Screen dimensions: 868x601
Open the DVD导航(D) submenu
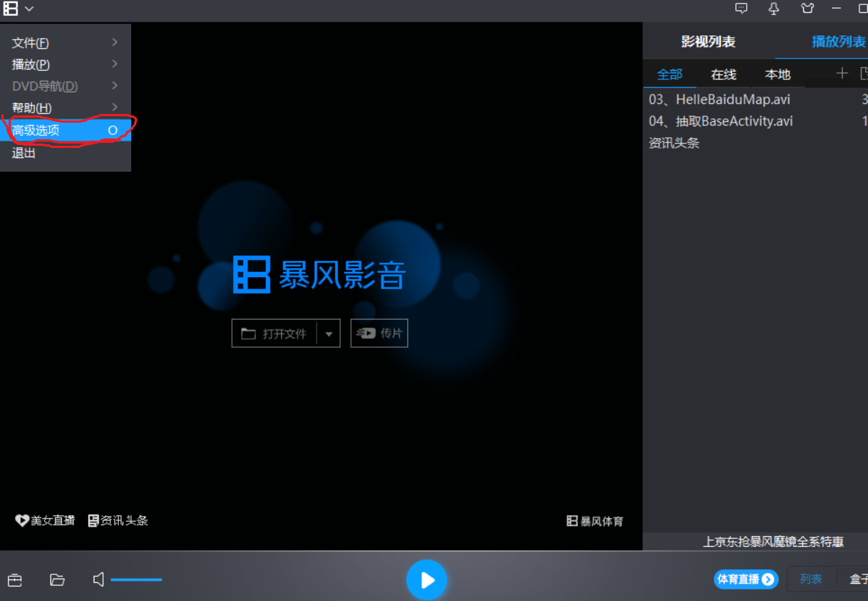pos(65,86)
